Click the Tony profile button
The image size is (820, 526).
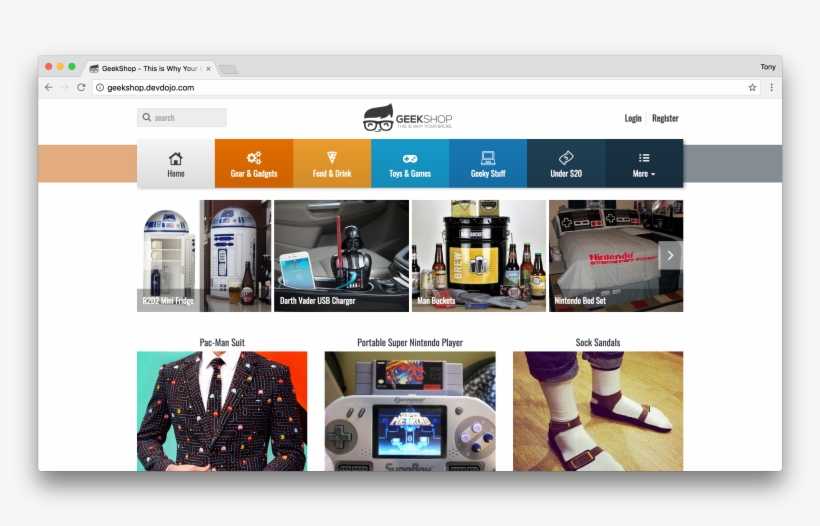[768, 67]
